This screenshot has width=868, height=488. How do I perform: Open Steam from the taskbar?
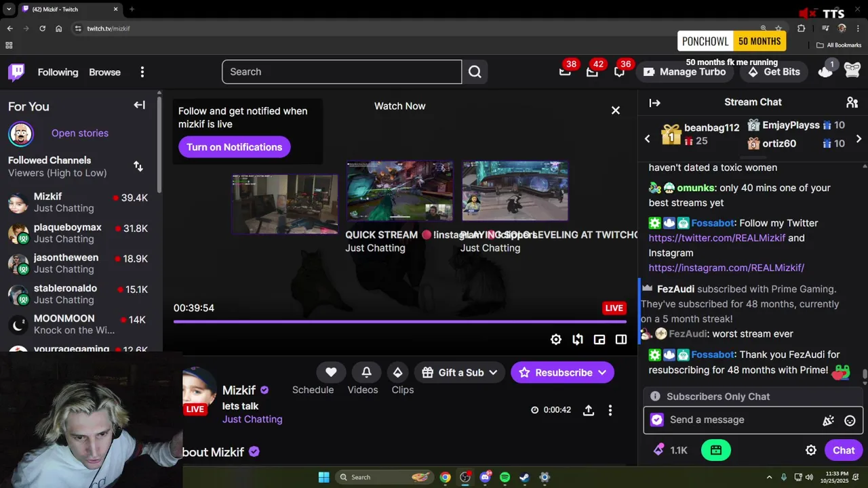[x=524, y=477]
